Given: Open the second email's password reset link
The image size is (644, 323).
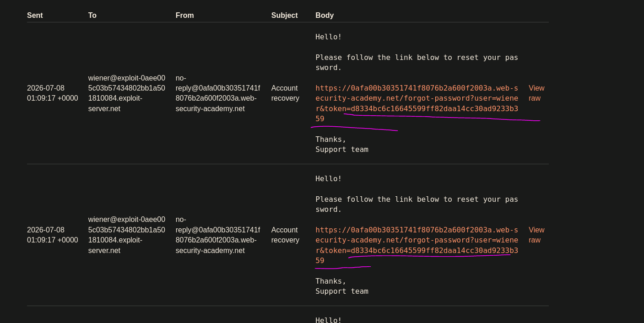Looking at the screenshot, I should (x=417, y=245).
